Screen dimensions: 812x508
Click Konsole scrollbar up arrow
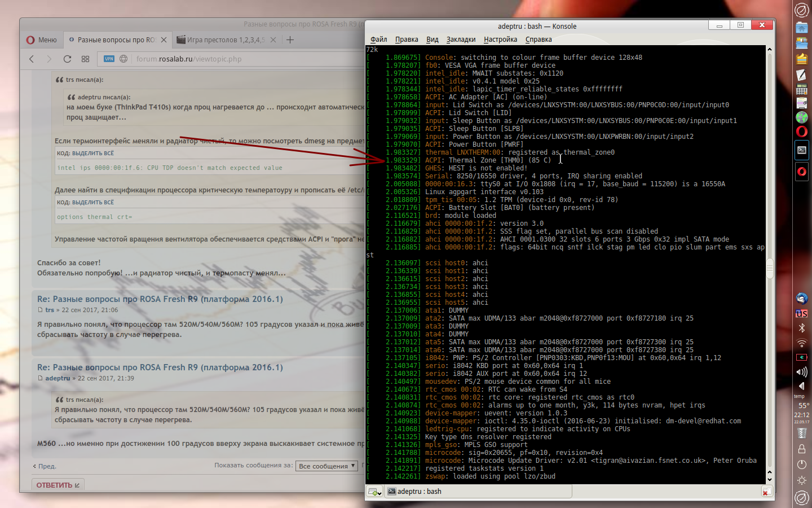coord(770,50)
